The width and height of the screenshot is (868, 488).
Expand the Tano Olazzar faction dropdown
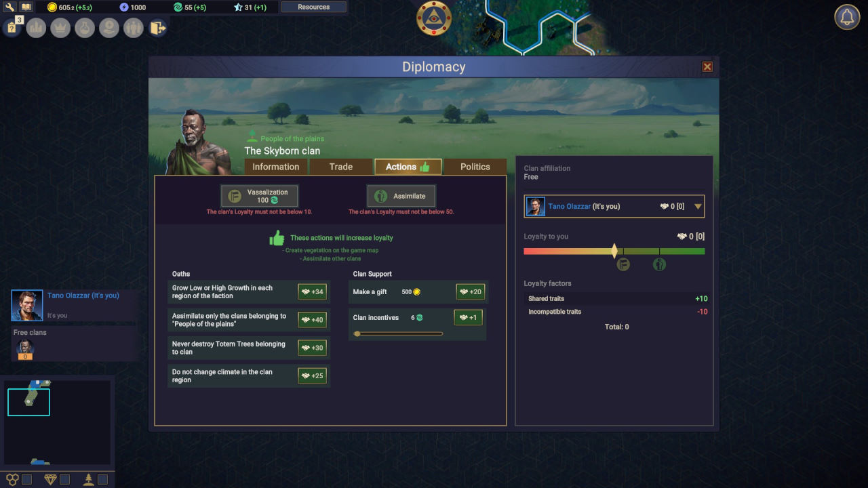click(x=698, y=207)
